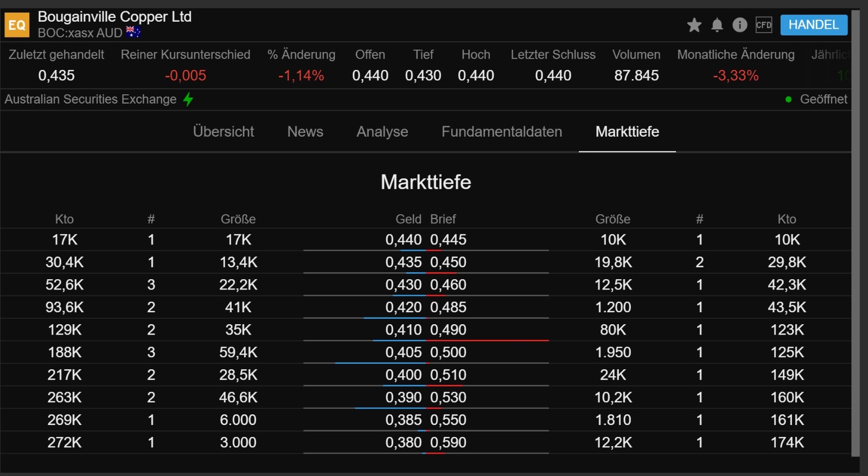Open the News tab

(305, 132)
